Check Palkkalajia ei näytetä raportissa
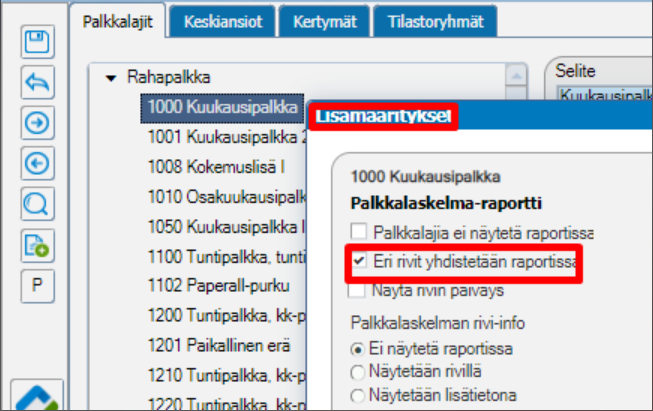Screen dimensions: 653x411 tap(359, 232)
